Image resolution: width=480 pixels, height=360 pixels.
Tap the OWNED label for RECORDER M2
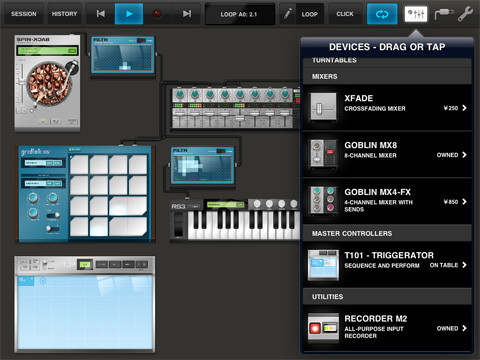pyautogui.click(x=447, y=328)
